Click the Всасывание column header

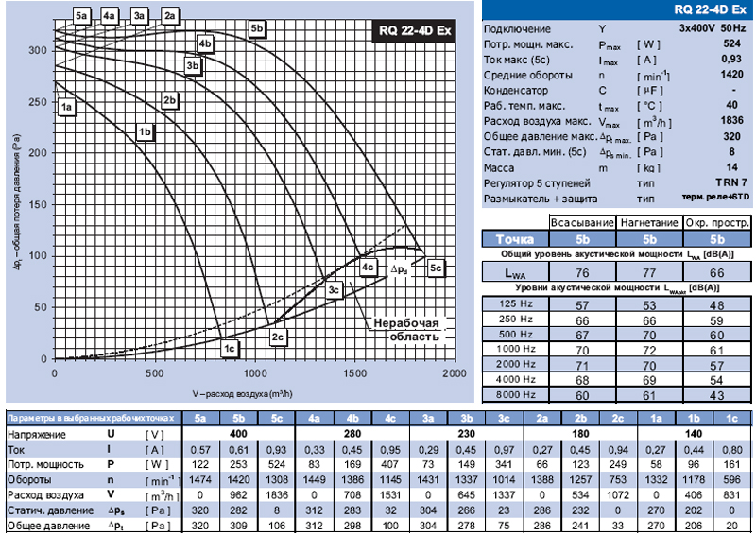point(582,223)
